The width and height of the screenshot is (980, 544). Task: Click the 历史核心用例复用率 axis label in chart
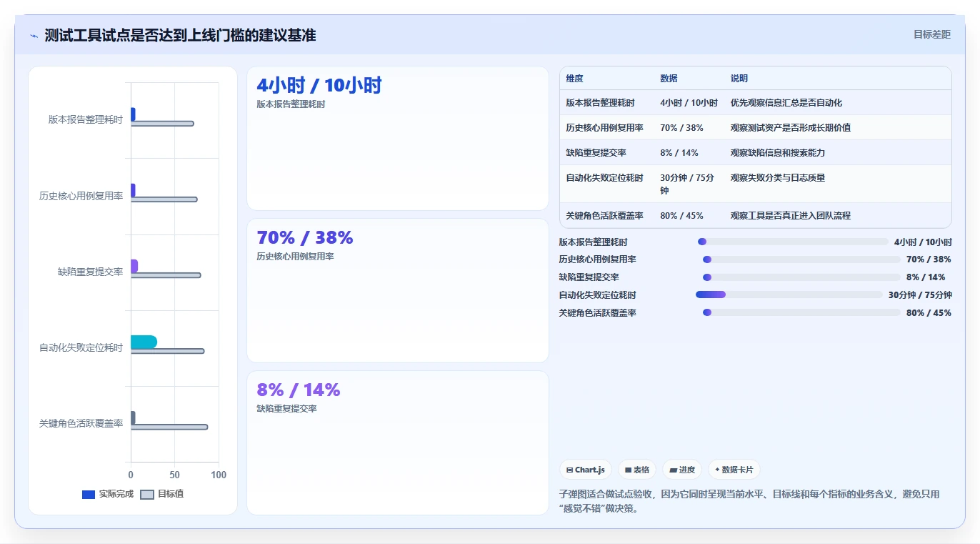coord(81,196)
